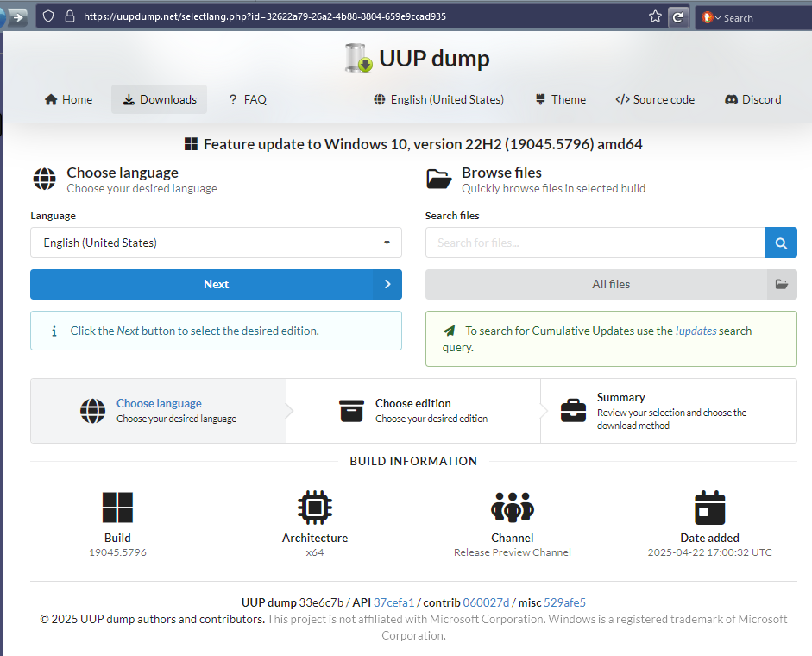Viewport: 812px width, 656px height.
Task: Open the API 37cefa1 commit link
Action: point(393,602)
